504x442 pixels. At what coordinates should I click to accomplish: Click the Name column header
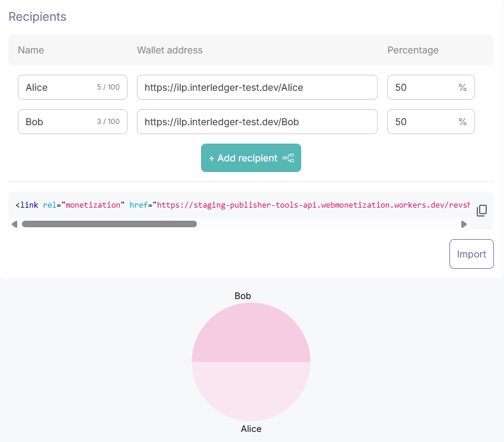point(31,50)
